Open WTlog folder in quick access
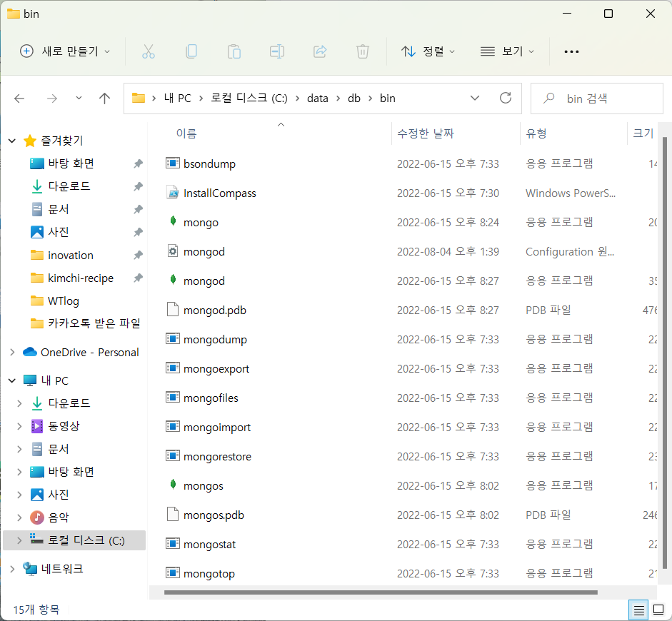 [x=64, y=301]
